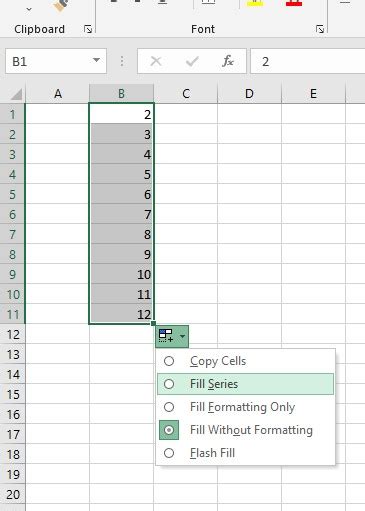Confirm the entry with the checkmark icon

(x=192, y=61)
